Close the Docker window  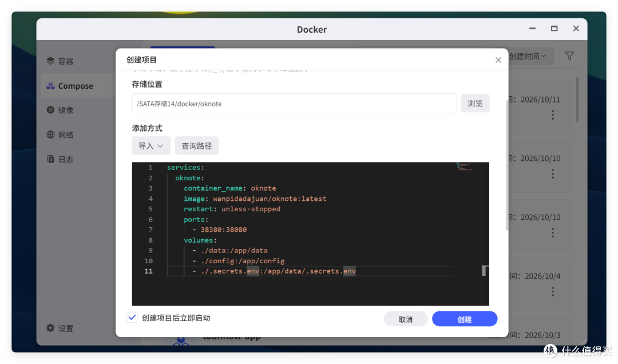(x=576, y=29)
